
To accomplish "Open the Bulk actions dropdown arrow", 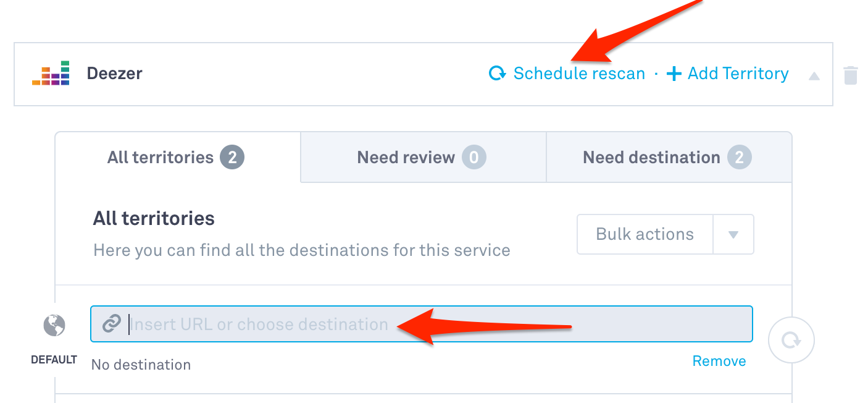I will coord(733,234).
